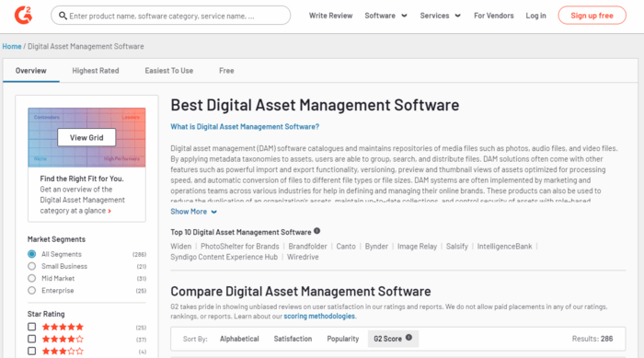The height and width of the screenshot is (358, 644).
Task: Switch to the Highest Rated tab
Action: click(x=96, y=71)
